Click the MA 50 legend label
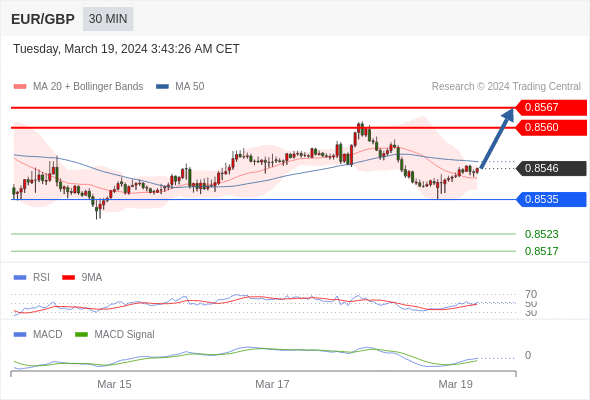The width and height of the screenshot is (590, 400). 190,87
